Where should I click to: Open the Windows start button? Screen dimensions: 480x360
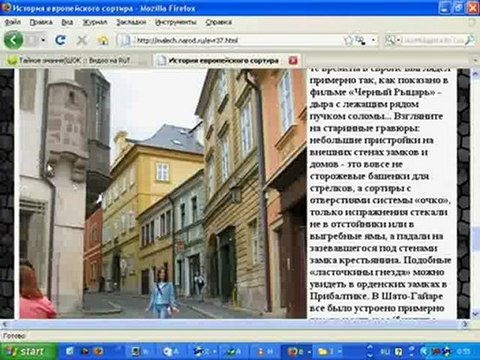[x=28, y=351]
